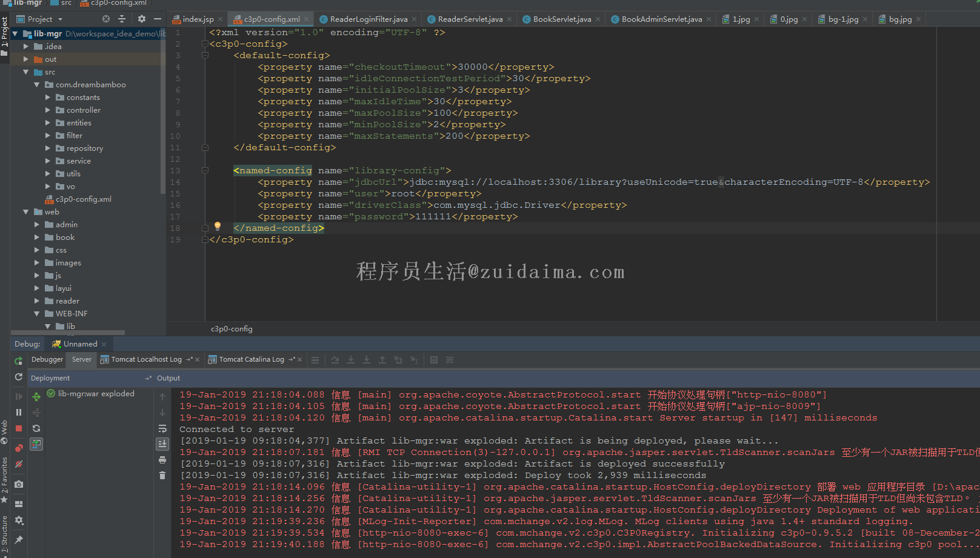980x558 pixels.
Task: Click Run to Cursor icon
Action: coord(414,360)
